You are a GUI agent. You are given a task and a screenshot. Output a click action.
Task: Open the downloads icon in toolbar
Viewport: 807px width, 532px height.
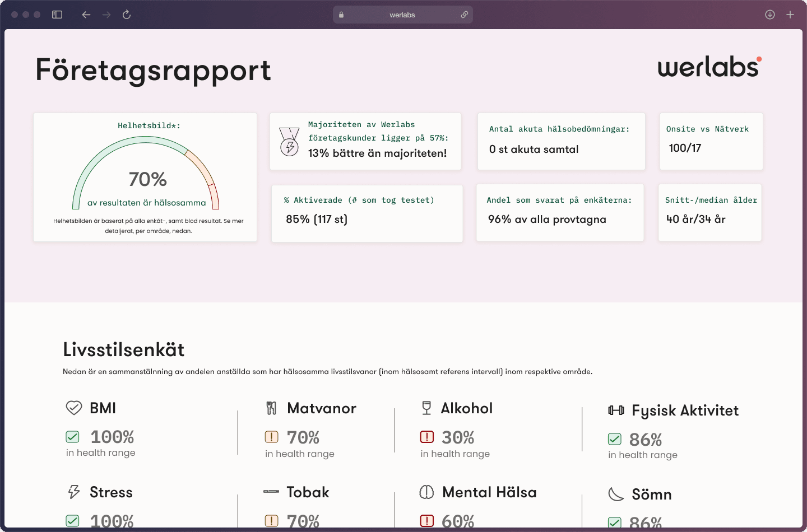pos(770,15)
